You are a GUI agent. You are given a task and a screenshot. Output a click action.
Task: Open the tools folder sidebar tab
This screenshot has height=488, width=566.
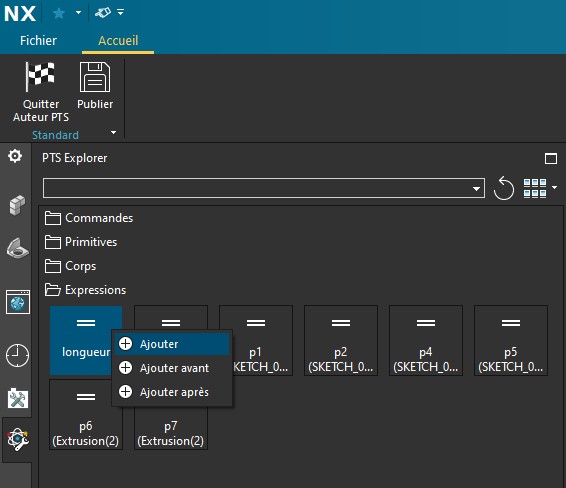pyautogui.click(x=18, y=398)
